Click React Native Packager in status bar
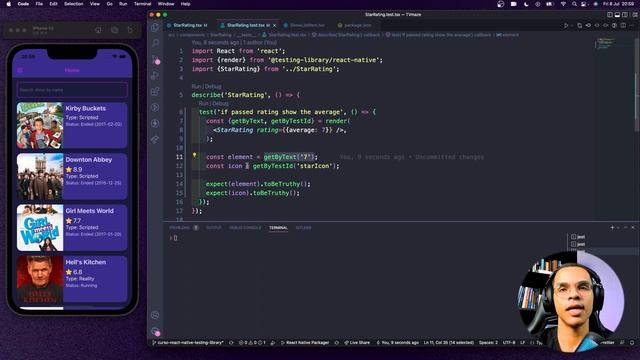640x360 pixels. coord(305,343)
